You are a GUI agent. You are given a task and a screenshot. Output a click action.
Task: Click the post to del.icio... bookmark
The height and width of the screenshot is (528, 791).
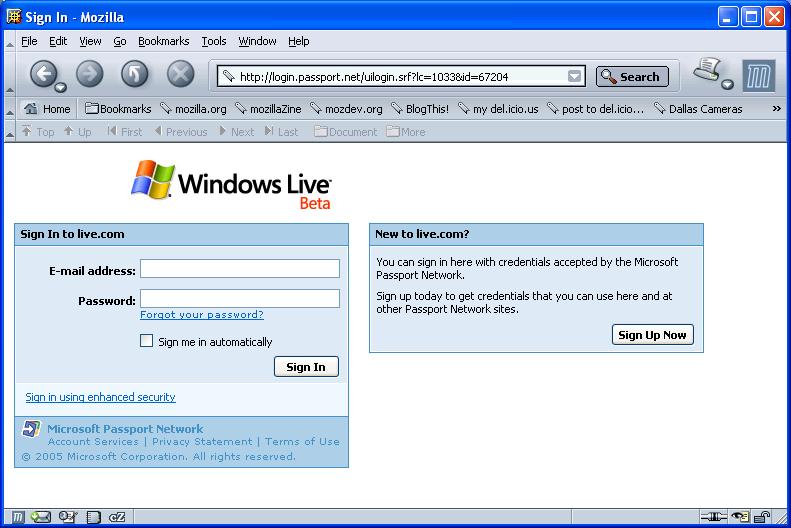click(x=596, y=108)
